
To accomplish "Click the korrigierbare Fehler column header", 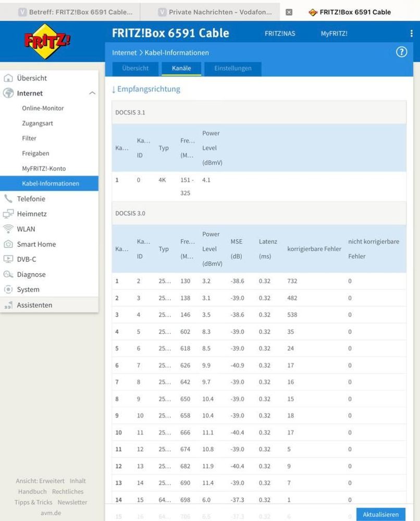I will click(314, 249).
